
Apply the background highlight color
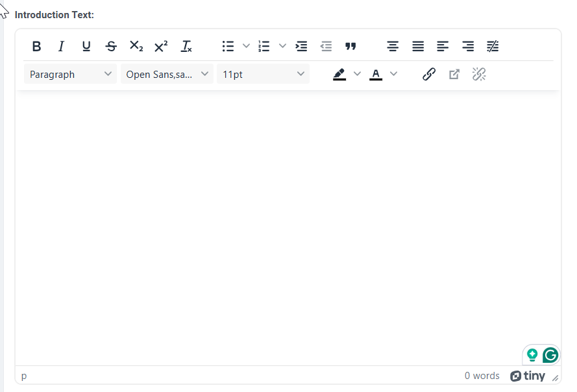click(x=339, y=74)
